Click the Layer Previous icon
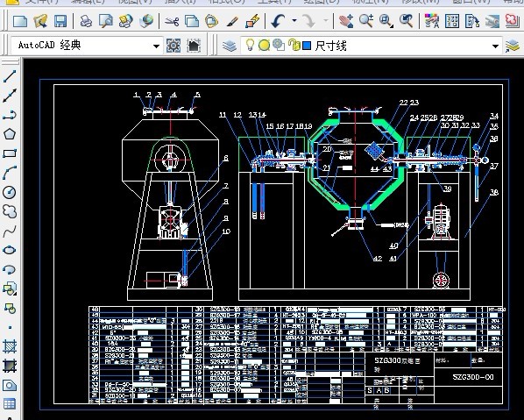 [x=513, y=46]
